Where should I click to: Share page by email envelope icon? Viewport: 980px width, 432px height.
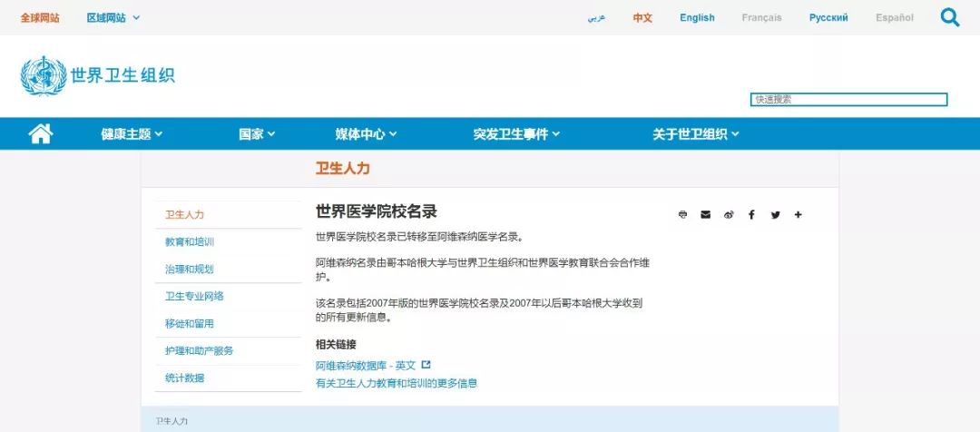click(706, 215)
